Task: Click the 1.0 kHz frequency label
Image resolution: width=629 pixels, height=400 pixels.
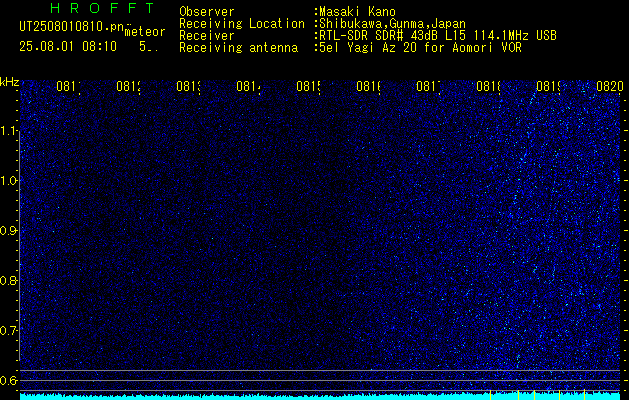Action: [x=9, y=180]
